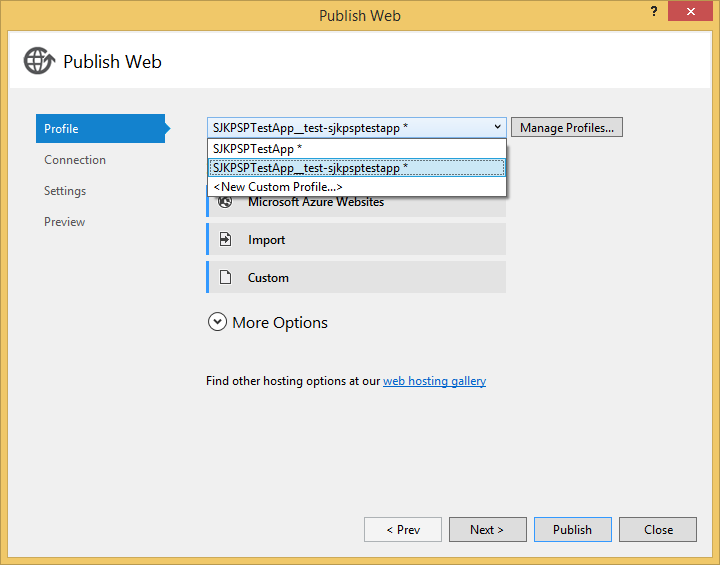The height and width of the screenshot is (565, 720).
Task: Click the Close button at bottom
Action: point(658,530)
